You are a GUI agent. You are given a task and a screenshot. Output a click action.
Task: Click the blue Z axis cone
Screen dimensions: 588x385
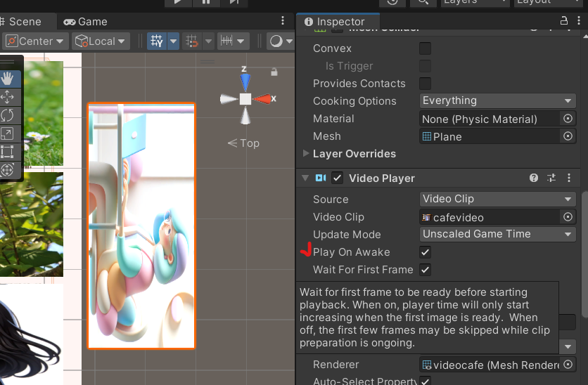[x=245, y=81]
